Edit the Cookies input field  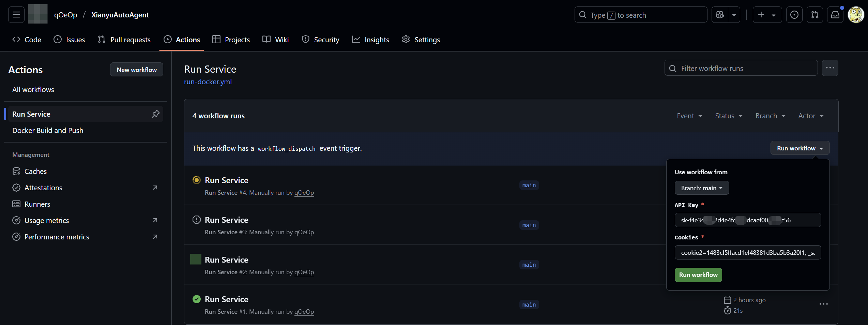pos(748,252)
